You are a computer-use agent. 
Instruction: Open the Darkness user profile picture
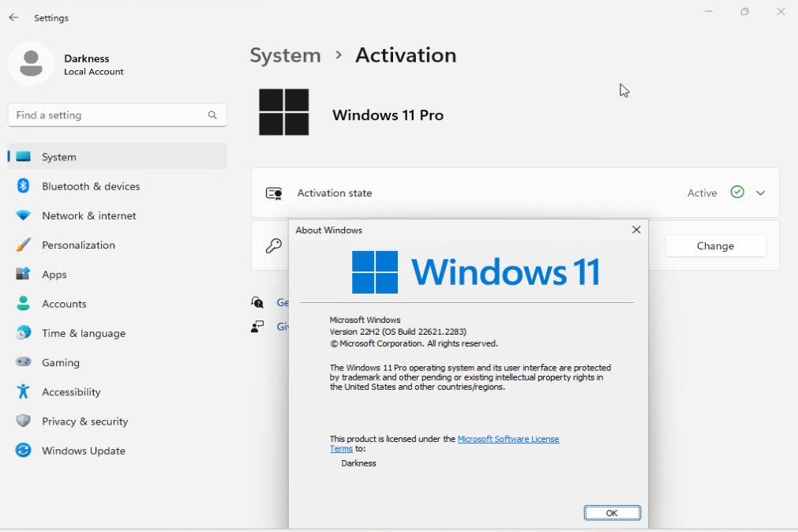(31, 64)
